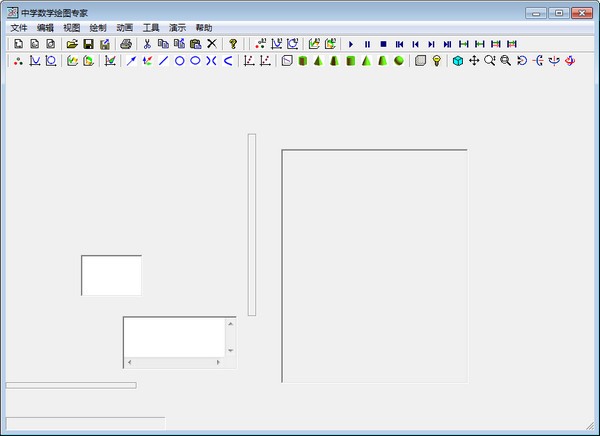Screen dimensions: 600x436
Task: Click the small empty white input box
Action: coord(111,275)
